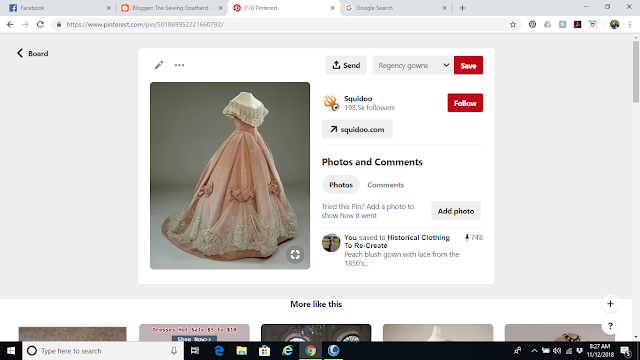Click the Adobe Acrobat extension icon
Image resolution: width=640 pixels, height=360 pixels.
[578, 24]
